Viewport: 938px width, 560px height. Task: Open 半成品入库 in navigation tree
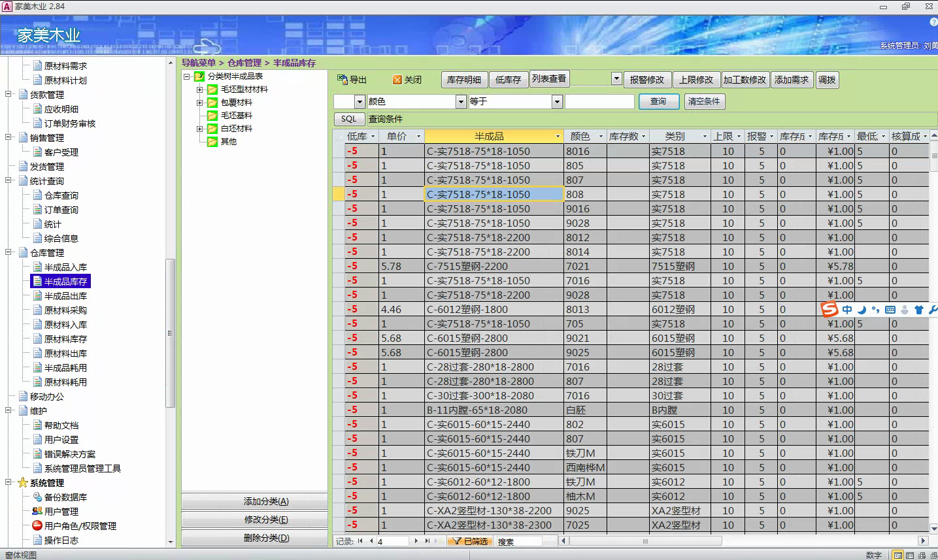65,267
